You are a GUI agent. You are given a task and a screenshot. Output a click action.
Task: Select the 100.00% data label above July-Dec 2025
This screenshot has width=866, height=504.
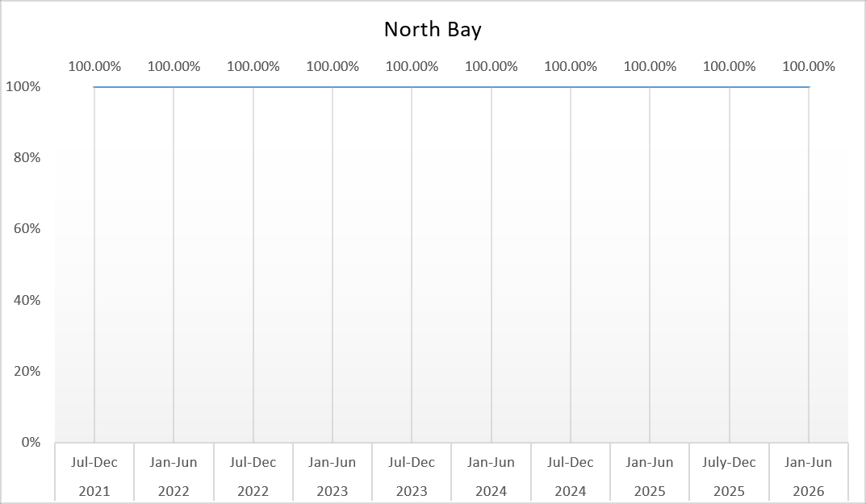[729, 67]
